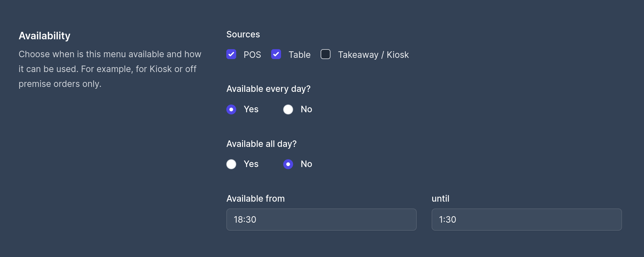Select Yes radio for Available every day
The image size is (644, 257).
point(231,109)
